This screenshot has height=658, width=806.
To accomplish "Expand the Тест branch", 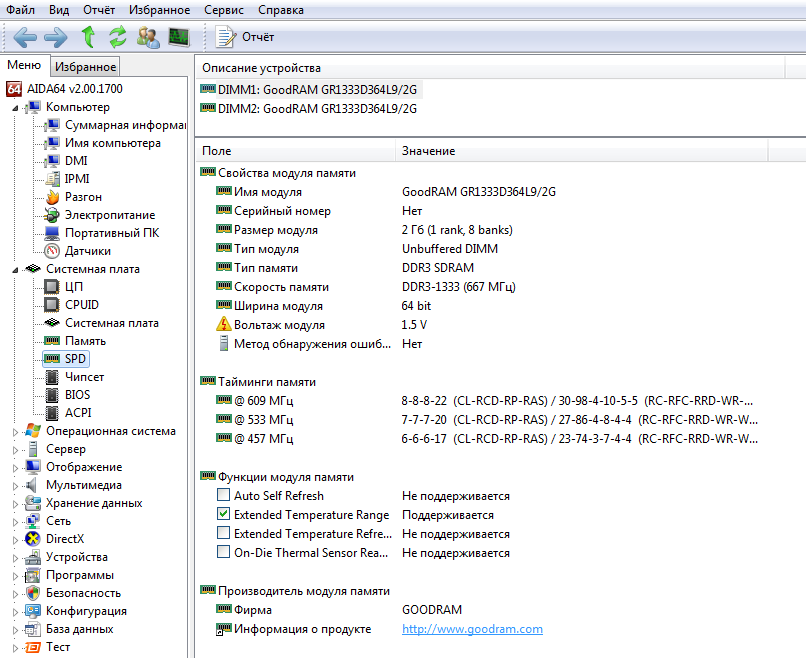I will coord(15,648).
